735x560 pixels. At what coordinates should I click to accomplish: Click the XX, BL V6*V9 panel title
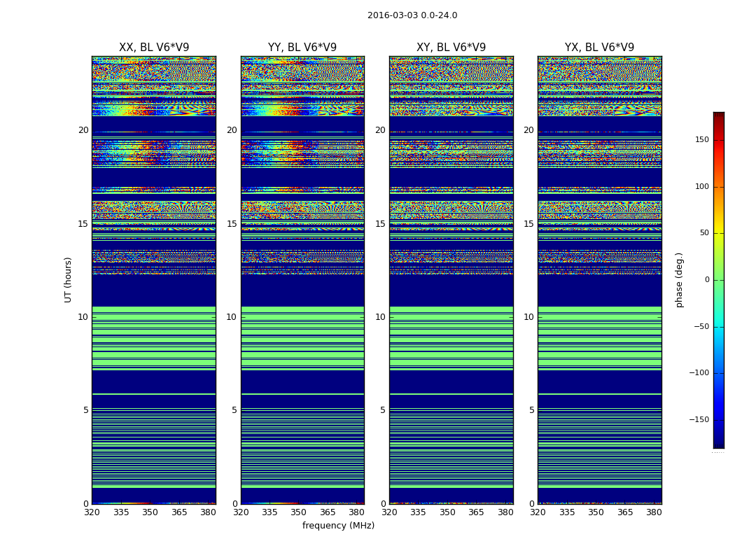click(154, 48)
